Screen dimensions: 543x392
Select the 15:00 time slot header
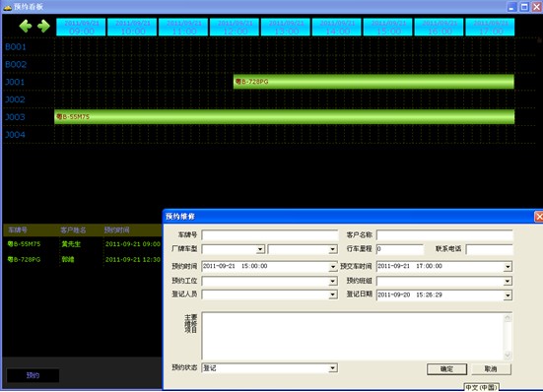point(388,27)
